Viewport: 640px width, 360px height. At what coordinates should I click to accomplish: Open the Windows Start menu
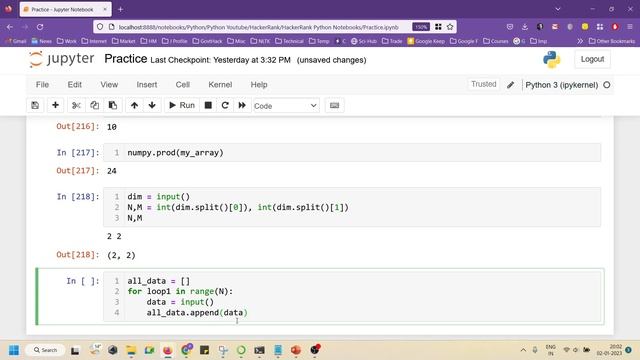13,350
